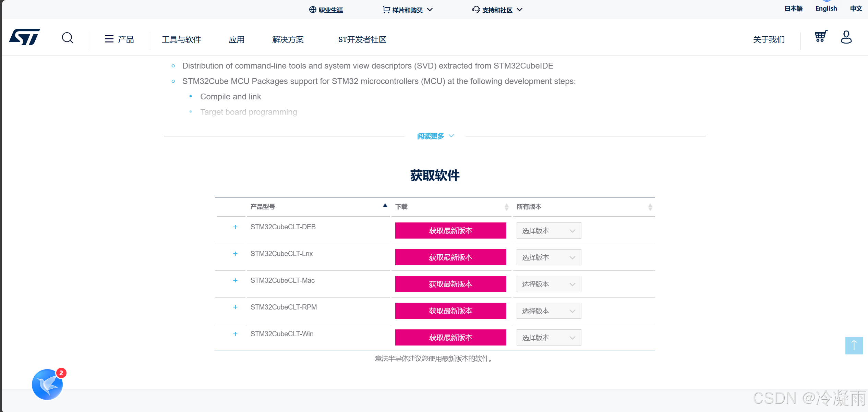Open 选择版本 dropdown for STM32CubeCLT-Win
The width and height of the screenshot is (868, 412).
click(x=549, y=337)
